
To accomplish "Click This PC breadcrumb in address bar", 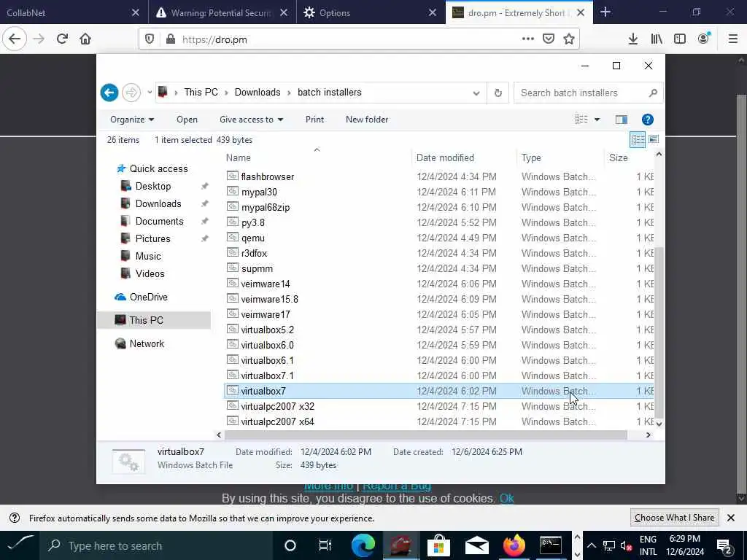I will (201, 93).
